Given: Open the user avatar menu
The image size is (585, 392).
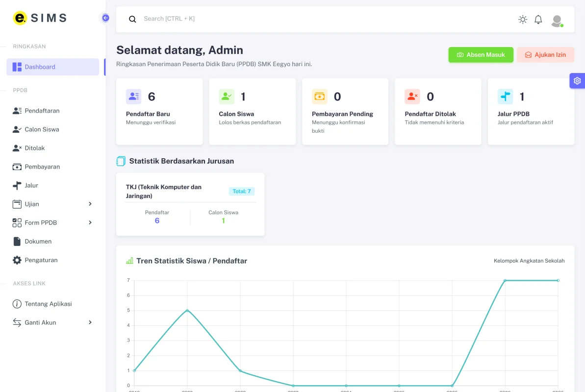Looking at the screenshot, I should tap(557, 21).
